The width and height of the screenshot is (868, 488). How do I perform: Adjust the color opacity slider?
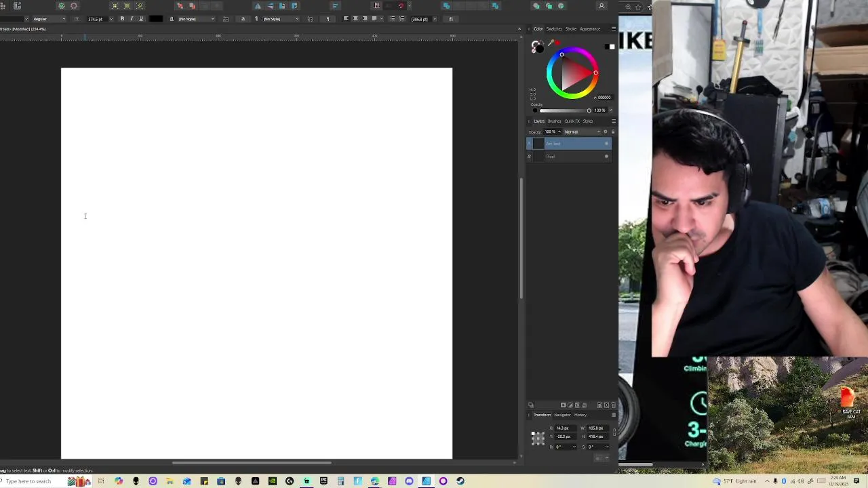pyautogui.click(x=565, y=110)
